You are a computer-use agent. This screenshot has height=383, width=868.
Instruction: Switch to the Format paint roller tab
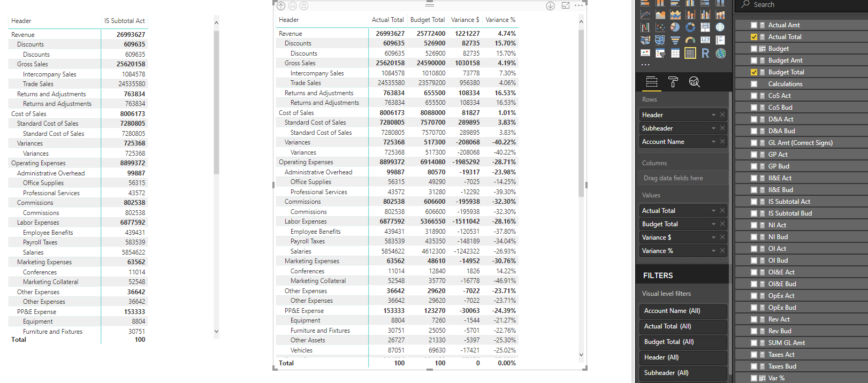point(673,82)
